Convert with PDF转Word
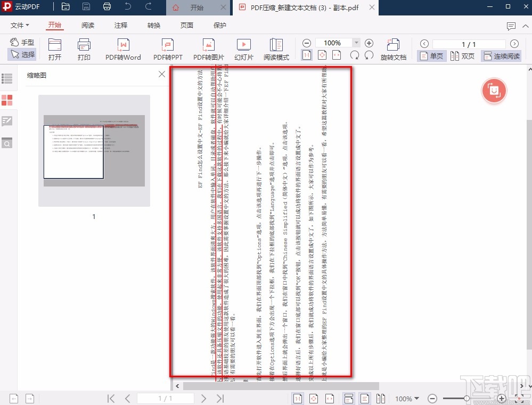Viewport: 532px width, 405px height. 123,50
